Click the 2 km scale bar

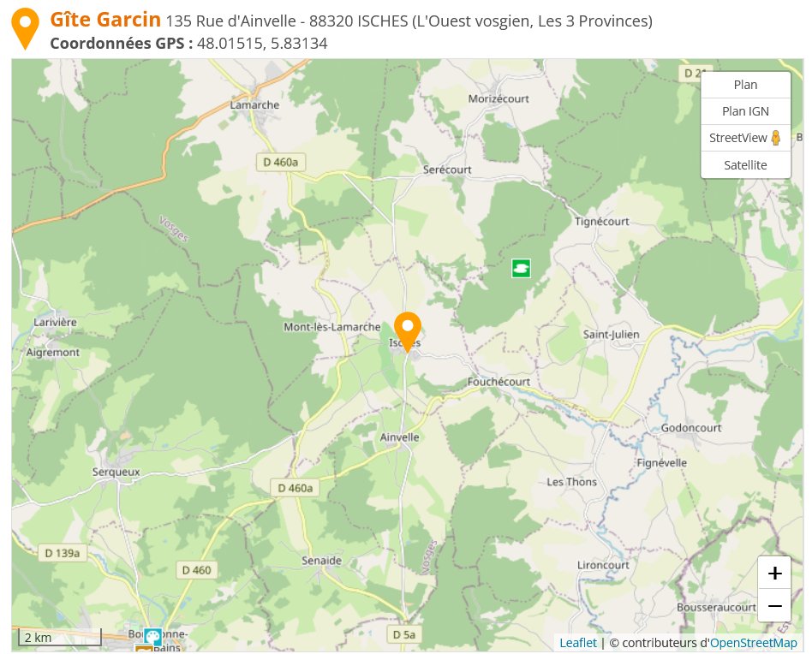pyautogui.click(x=60, y=637)
